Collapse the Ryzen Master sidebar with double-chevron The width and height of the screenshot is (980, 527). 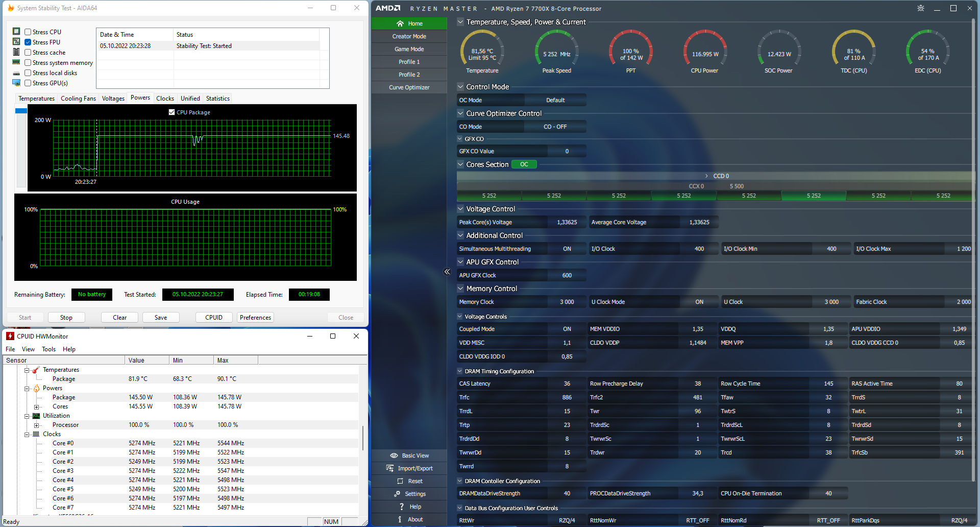coord(447,272)
